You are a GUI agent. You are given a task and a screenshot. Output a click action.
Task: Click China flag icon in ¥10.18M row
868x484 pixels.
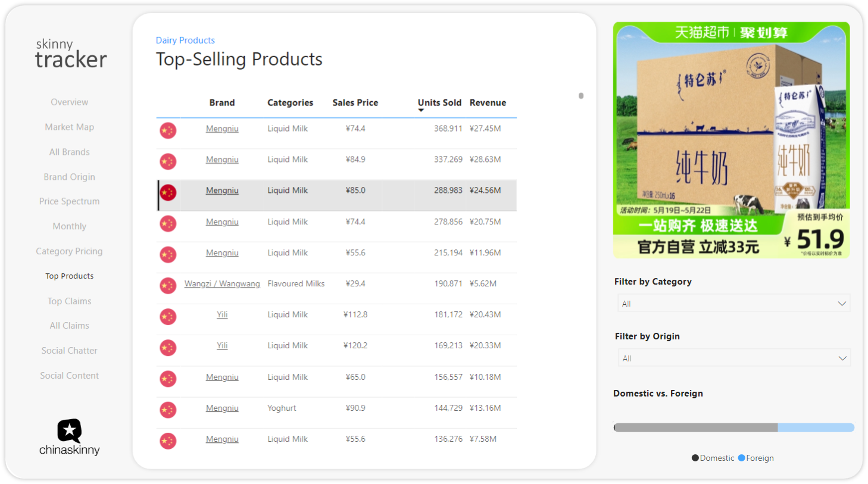(x=168, y=379)
